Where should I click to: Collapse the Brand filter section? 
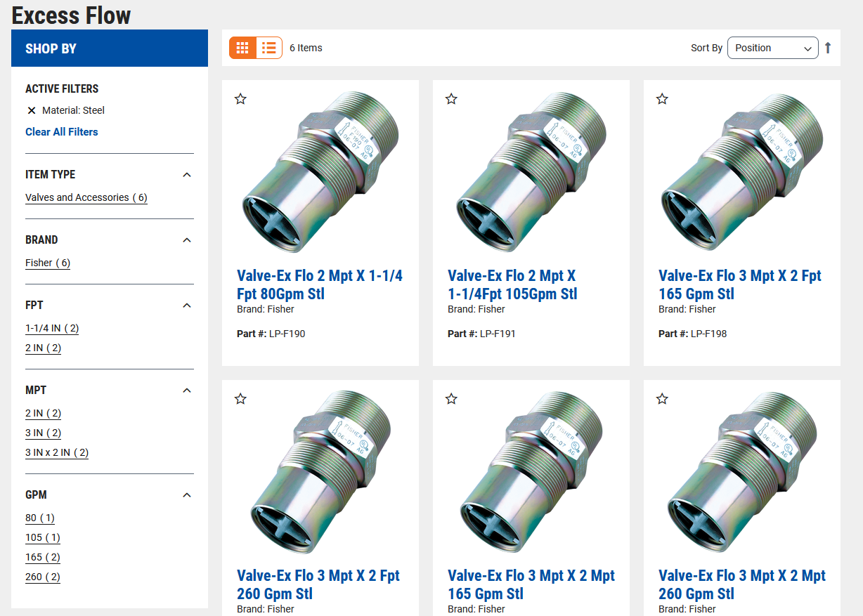187,240
